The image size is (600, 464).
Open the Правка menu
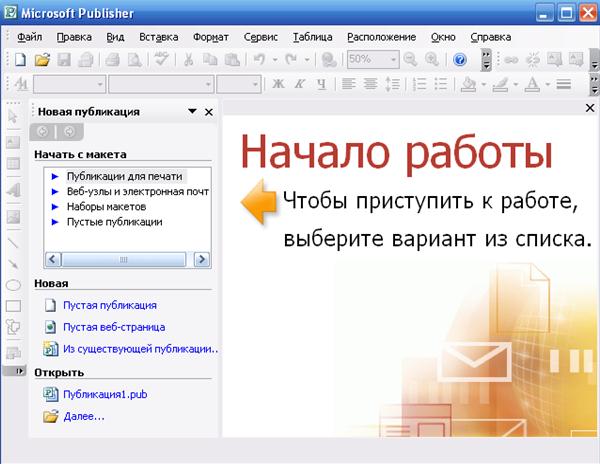[x=74, y=37]
